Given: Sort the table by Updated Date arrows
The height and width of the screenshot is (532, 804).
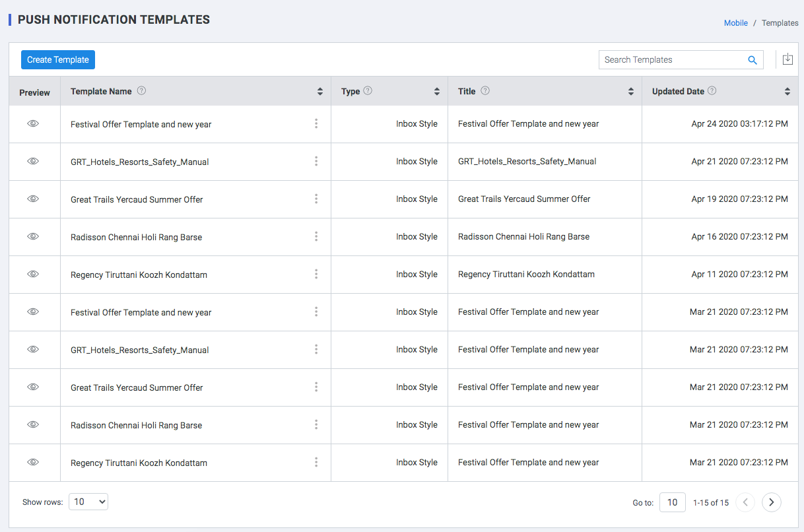Looking at the screenshot, I should point(787,92).
